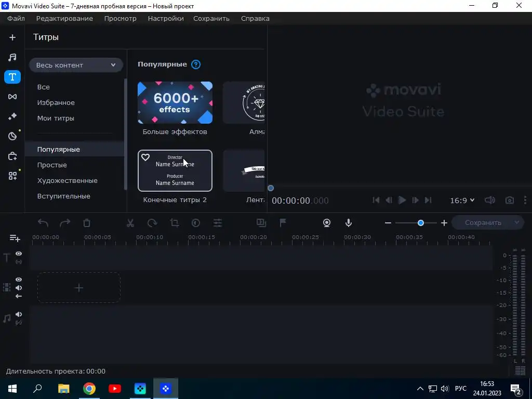Mute preview volume speaker
This screenshot has height=399, width=532.
tap(490, 200)
